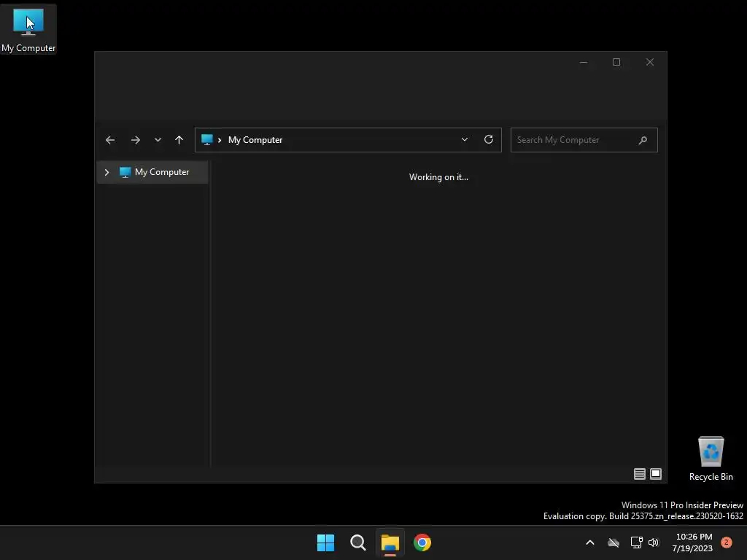747x560 pixels.
Task: Navigate up one level with Up arrow
Action: pos(179,140)
